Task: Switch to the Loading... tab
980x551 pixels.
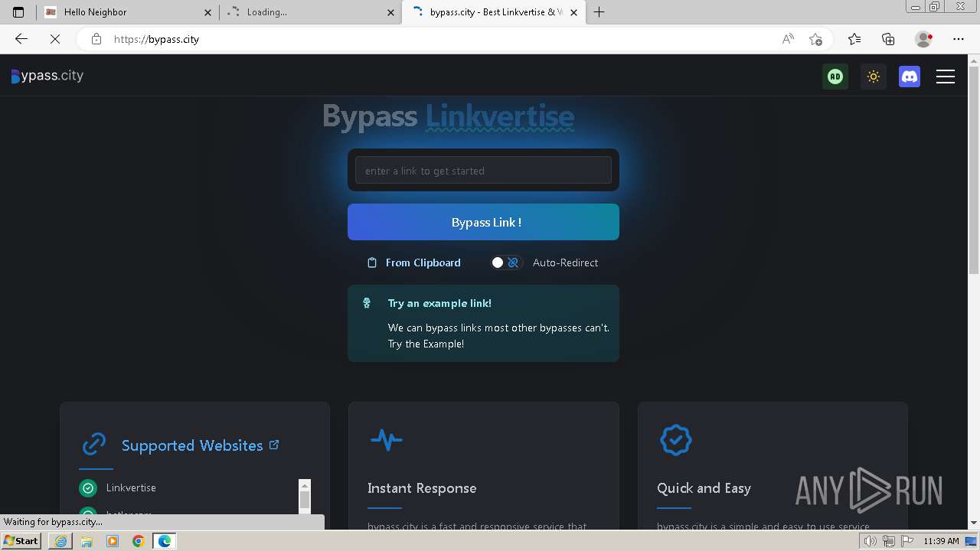Action: pos(310,12)
